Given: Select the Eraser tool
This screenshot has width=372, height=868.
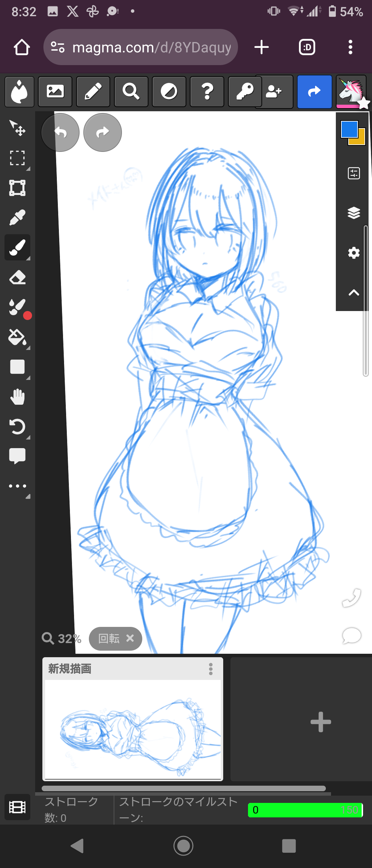Looking at the screenshot, I should click(17, 277).
